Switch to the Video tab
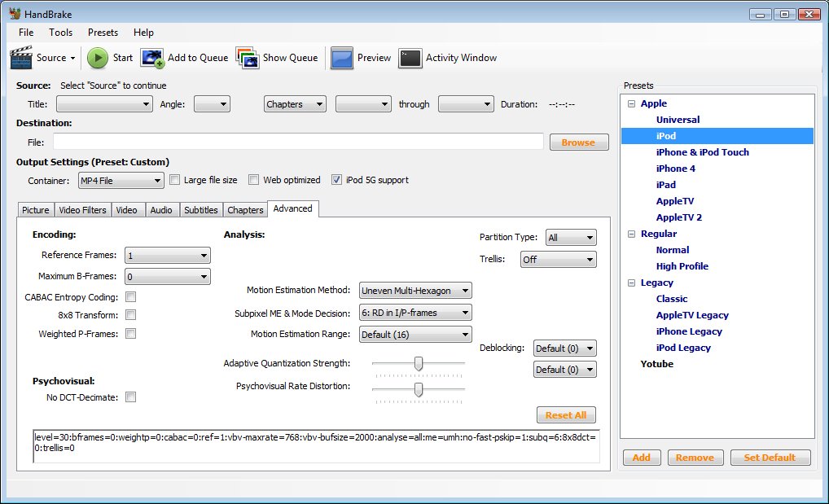This screenshot has height=504, width=829. point(127,210)
